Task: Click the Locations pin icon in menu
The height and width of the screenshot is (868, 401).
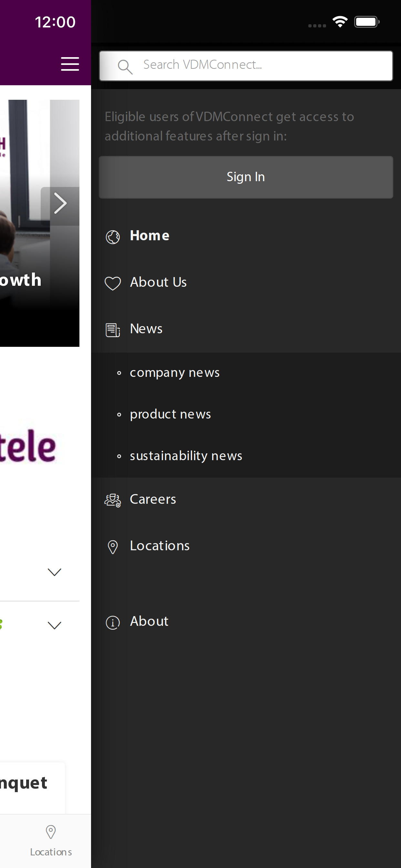Action: pos(113,547)
